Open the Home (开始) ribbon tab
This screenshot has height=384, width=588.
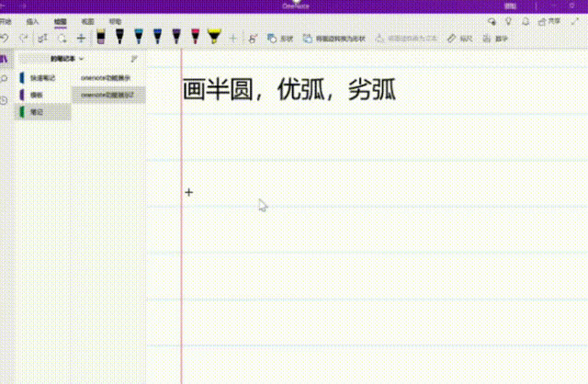click(6, 22)
